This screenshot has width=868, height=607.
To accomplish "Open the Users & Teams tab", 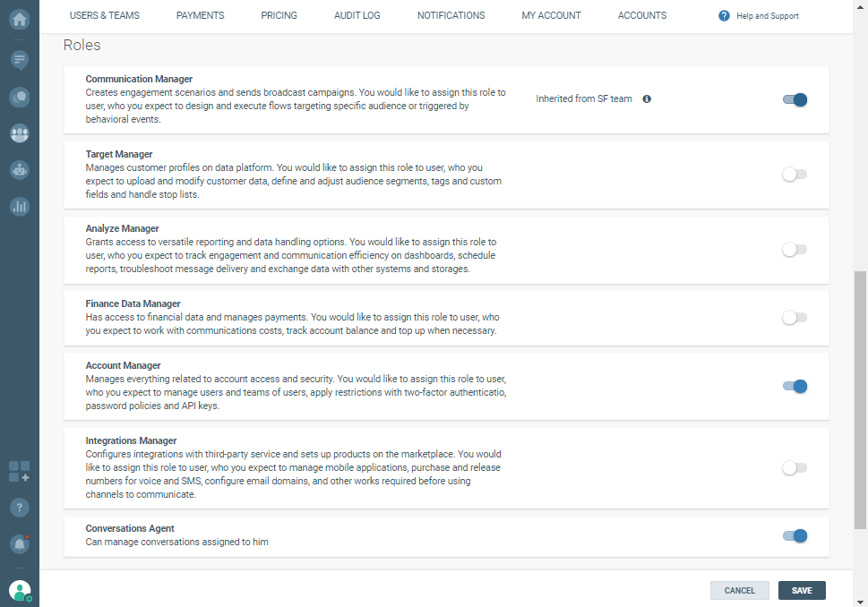I will [x=104, y=15].
